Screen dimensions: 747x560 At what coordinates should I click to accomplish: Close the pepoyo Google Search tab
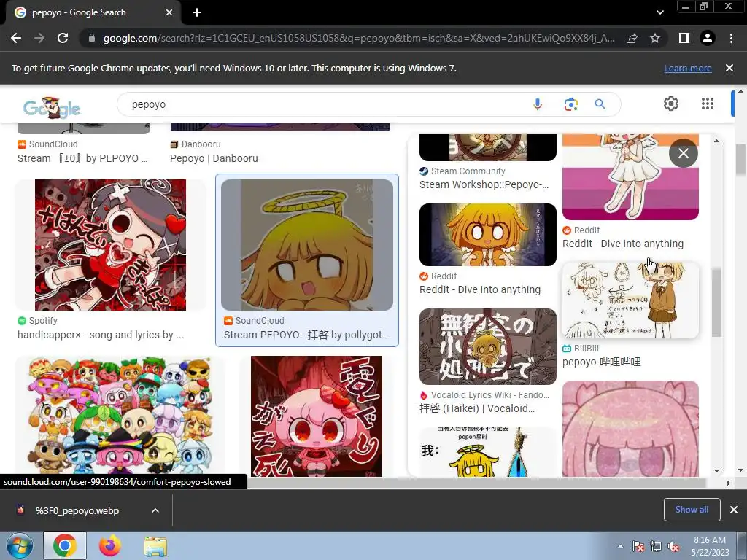[x=169, y=12]
